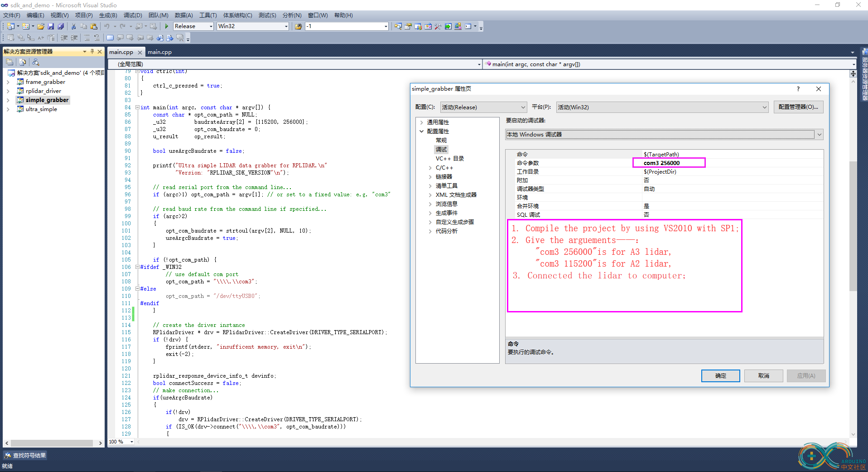Select the 常规 item in property tree
The width and height of the screenshot is (868, 472).
point(441,141)
